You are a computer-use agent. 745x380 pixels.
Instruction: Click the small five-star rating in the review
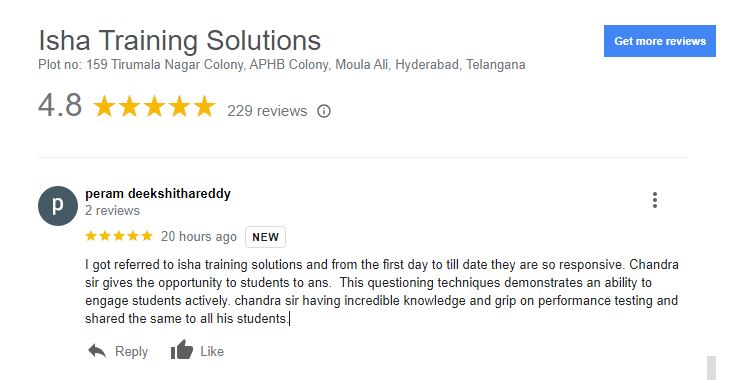tap(119, 236)
